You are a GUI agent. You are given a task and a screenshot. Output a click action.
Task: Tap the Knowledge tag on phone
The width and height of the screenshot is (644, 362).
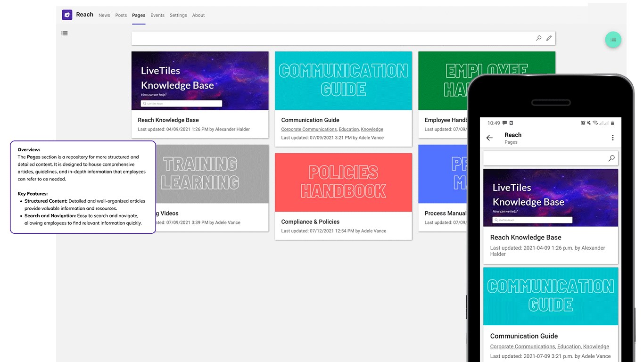point(596,346)
